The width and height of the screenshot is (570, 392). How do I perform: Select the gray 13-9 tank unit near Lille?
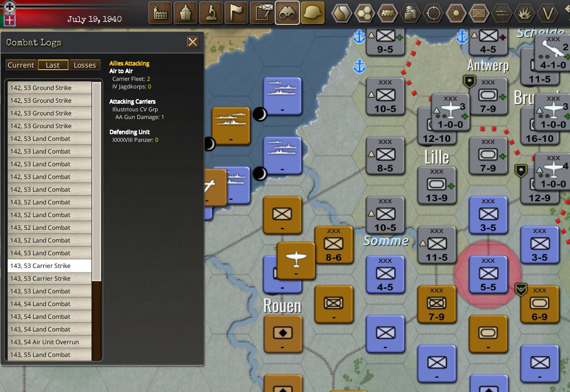click(x=437, y=185)
